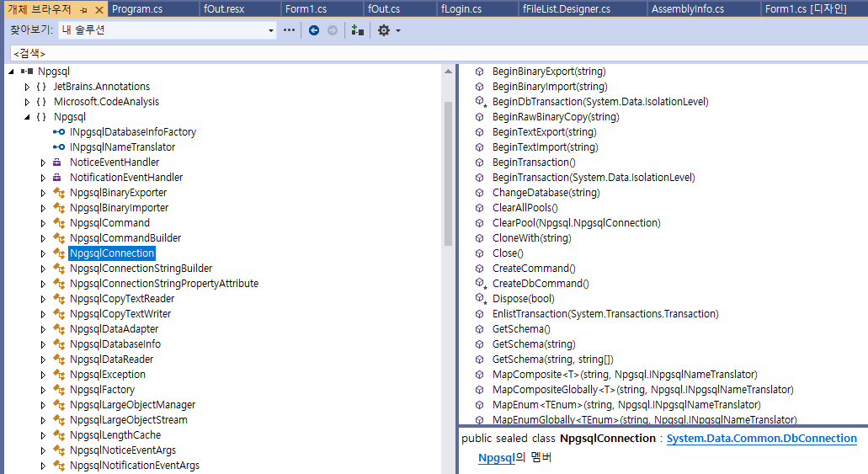The image size is (868, 474).
Task: Switch to the Program.cs tab
Action: [137, 9]
